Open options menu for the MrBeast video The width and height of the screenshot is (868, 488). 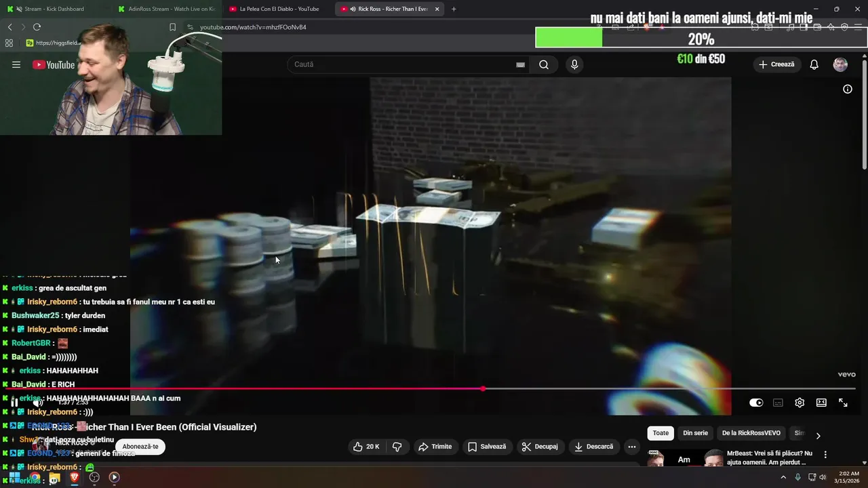(x=825, y=454)
